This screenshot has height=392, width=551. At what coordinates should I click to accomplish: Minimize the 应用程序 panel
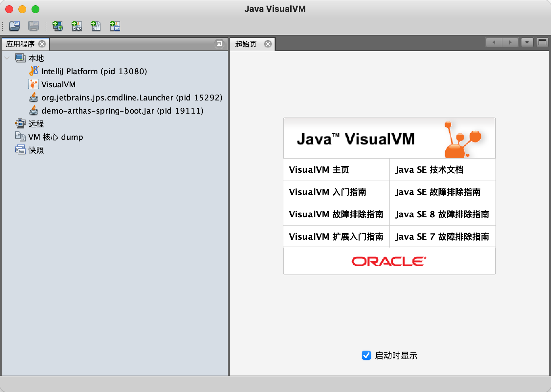tap(219, 44)
